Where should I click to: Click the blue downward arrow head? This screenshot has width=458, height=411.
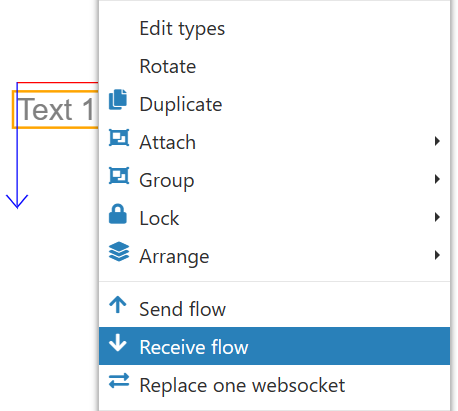pos(17,202)
